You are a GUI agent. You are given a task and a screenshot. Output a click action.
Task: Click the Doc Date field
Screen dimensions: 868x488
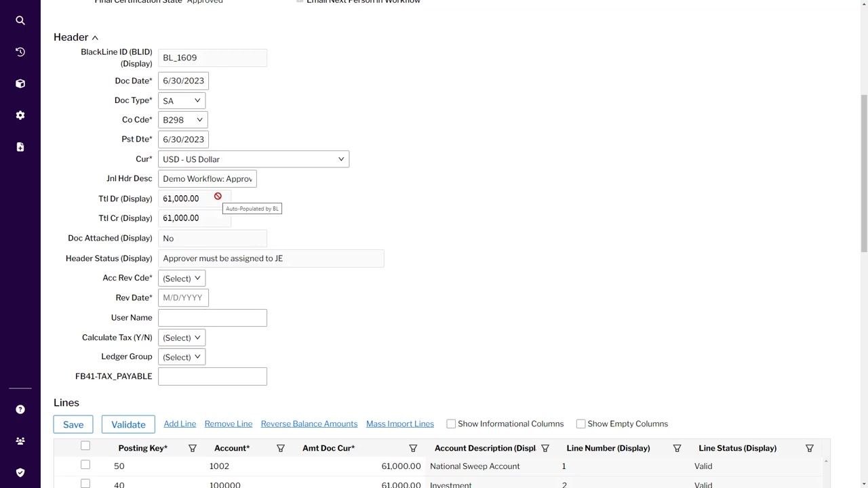(183, 81)
